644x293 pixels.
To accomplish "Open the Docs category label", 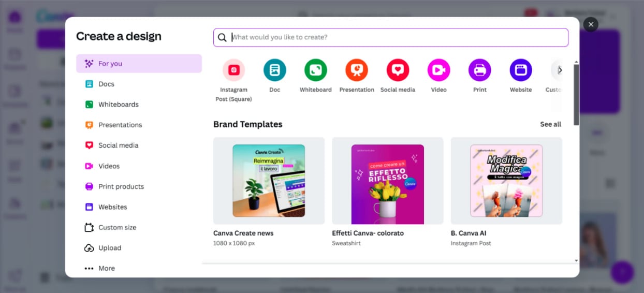I will [106, 84].
